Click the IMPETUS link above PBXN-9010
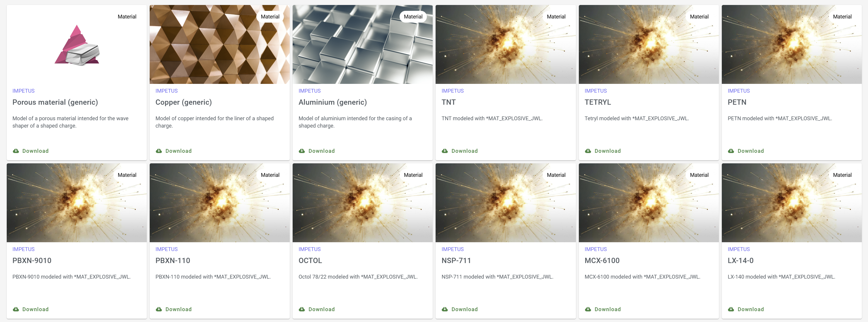This screenshot has width=868, height=322. click(24, 249)
